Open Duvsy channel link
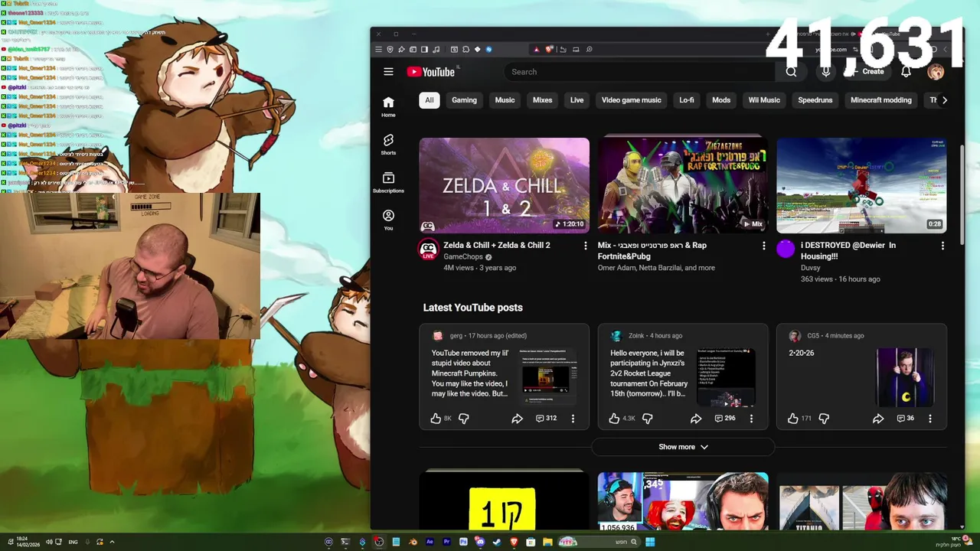This screenshot has width=980, height=551. click(x=811, y=268)
